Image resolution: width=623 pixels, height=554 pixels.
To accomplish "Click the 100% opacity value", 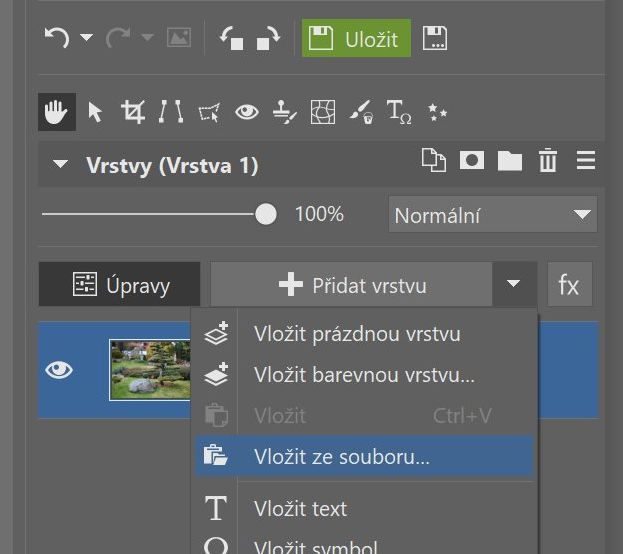I will click(x=319, y=214).
